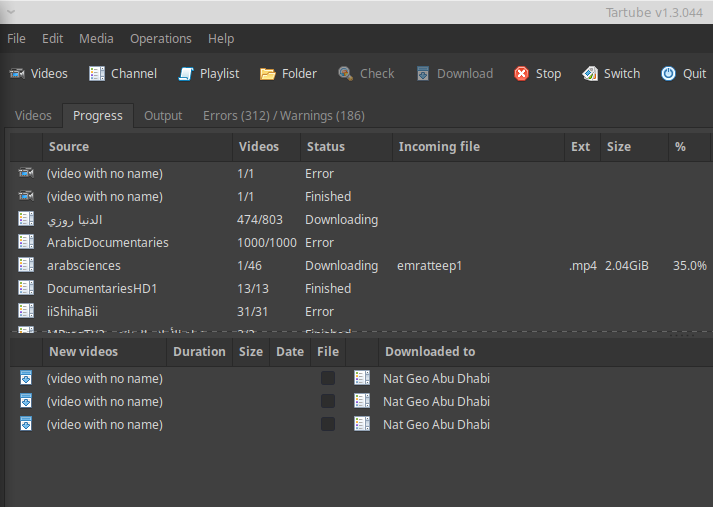The image size is (713, 507).
Task: Click the Channel toolbar icon
Action: point(97,73)
